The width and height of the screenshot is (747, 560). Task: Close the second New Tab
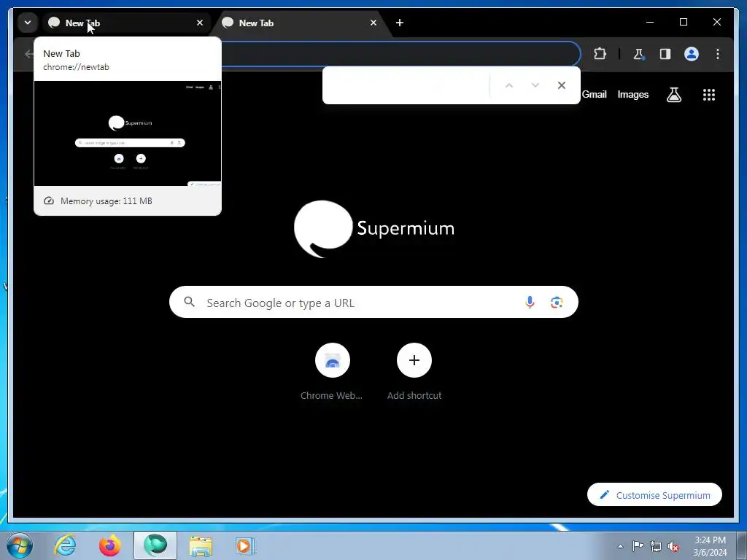(373, 23)
